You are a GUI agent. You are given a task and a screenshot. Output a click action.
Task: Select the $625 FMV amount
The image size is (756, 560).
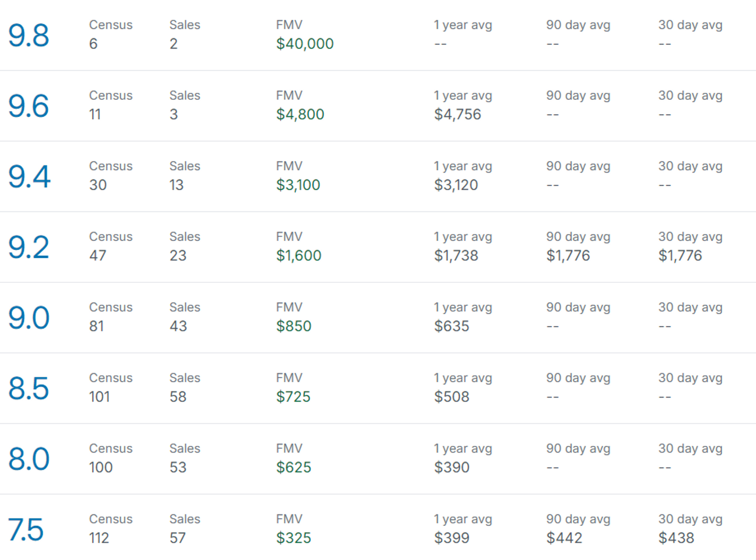pyautogui.click(x=294, y=467)
